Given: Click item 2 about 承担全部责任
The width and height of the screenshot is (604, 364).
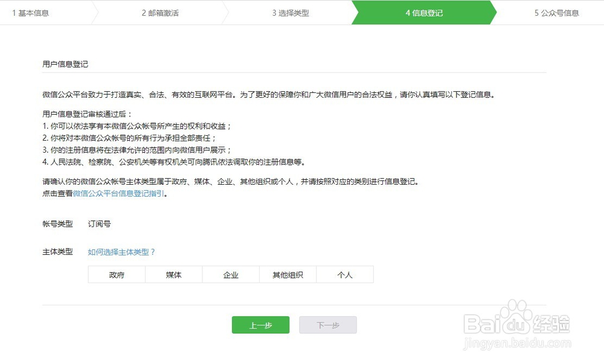Looking at the screenshot, I should 129,138.
